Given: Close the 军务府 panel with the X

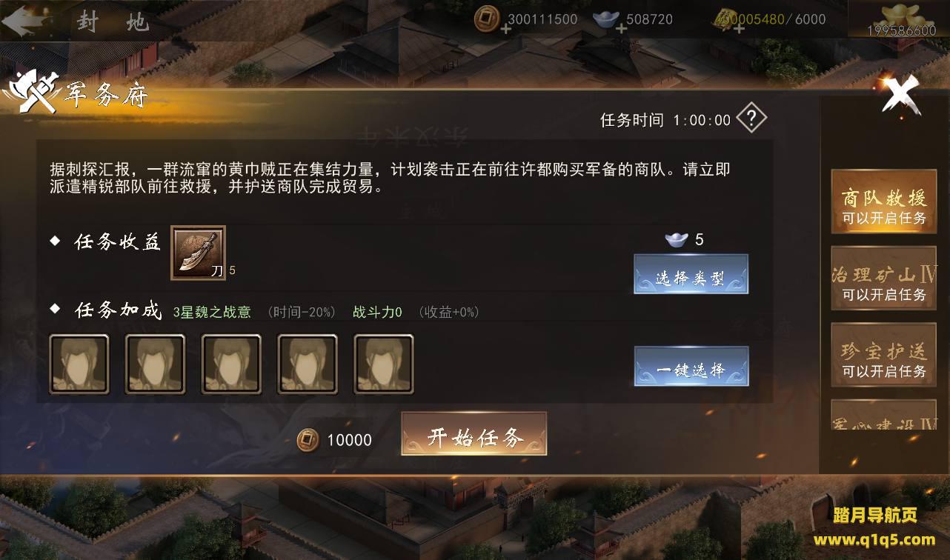Looking at the screenshot, I should (x=900, y=95).
